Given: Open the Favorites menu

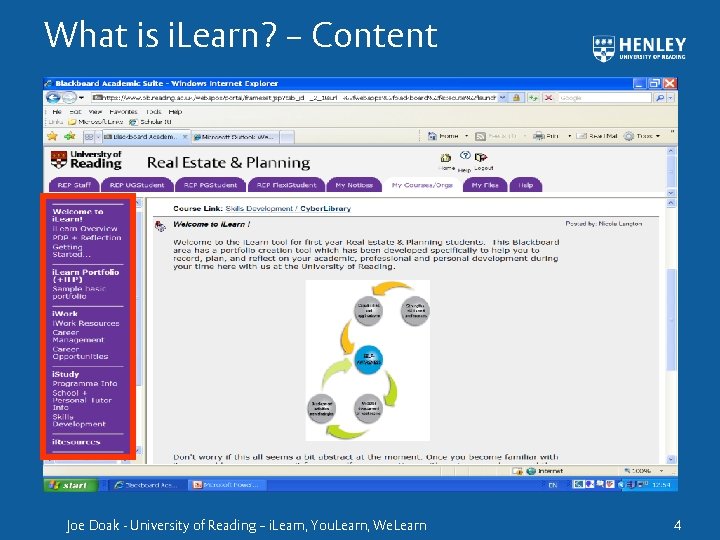Looking at the screenshot, I should pyautogui.click(x=123, y=112).
